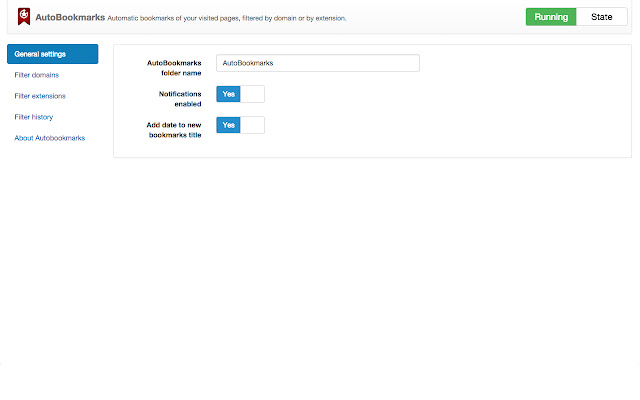Click the 'Automatic bookmarks of your visited pages' description
640x400 pixels.
(227, 18)
